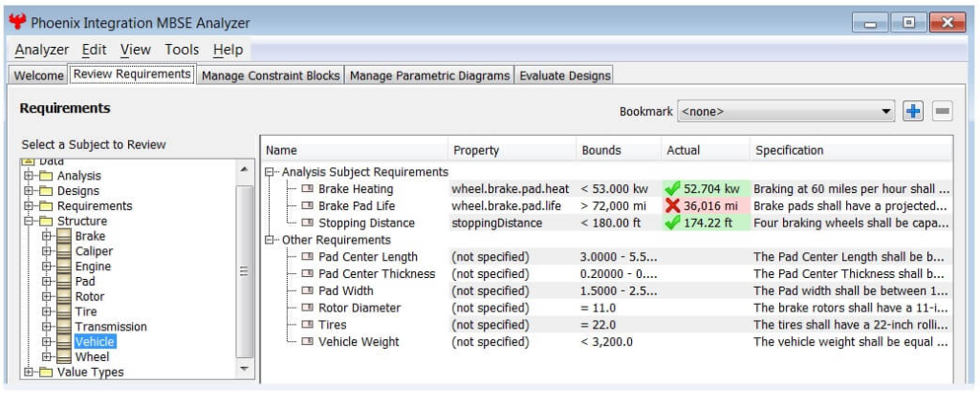
Task: Click the Analysis folder icon
Action: [x=46, y=176]
